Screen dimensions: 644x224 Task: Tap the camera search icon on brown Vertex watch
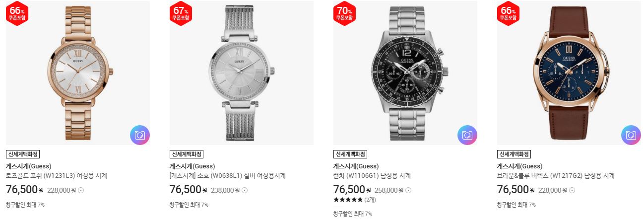click(x=631, y=135)
